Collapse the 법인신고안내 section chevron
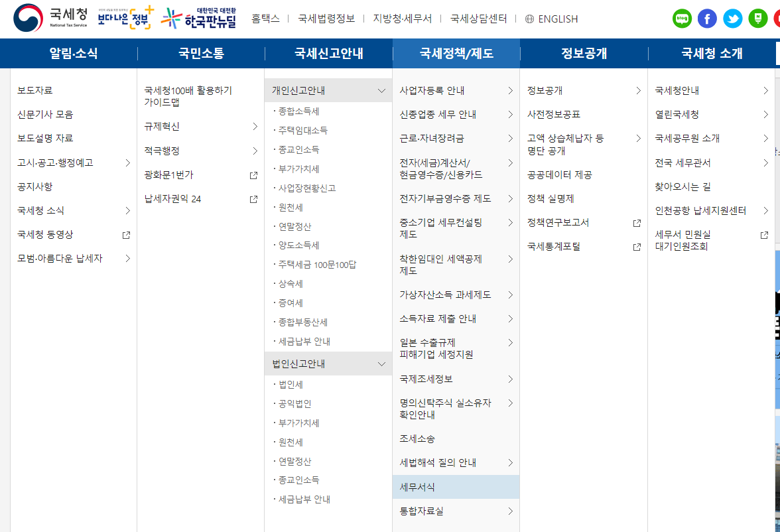The image size is (780, 532). (381, 363)
